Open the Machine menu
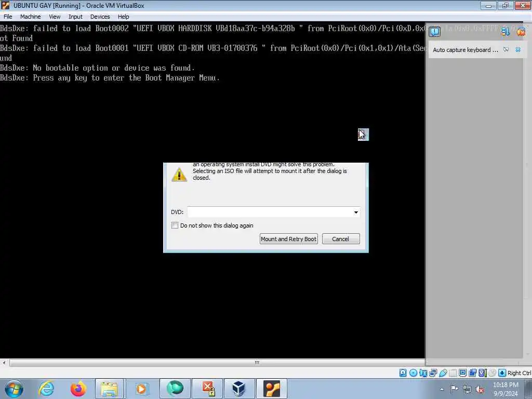The image size is (532, 399). click(x=30, y=17)
